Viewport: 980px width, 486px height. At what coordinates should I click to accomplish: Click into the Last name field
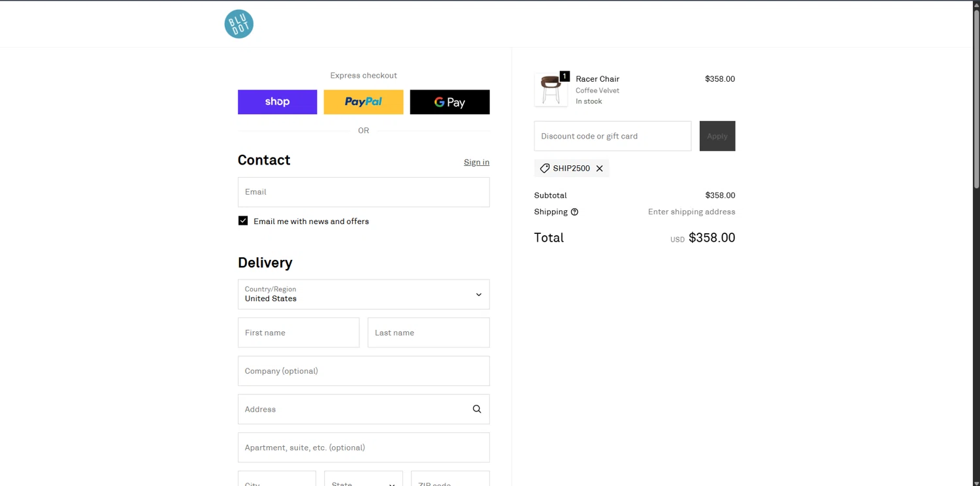[429, 332]
